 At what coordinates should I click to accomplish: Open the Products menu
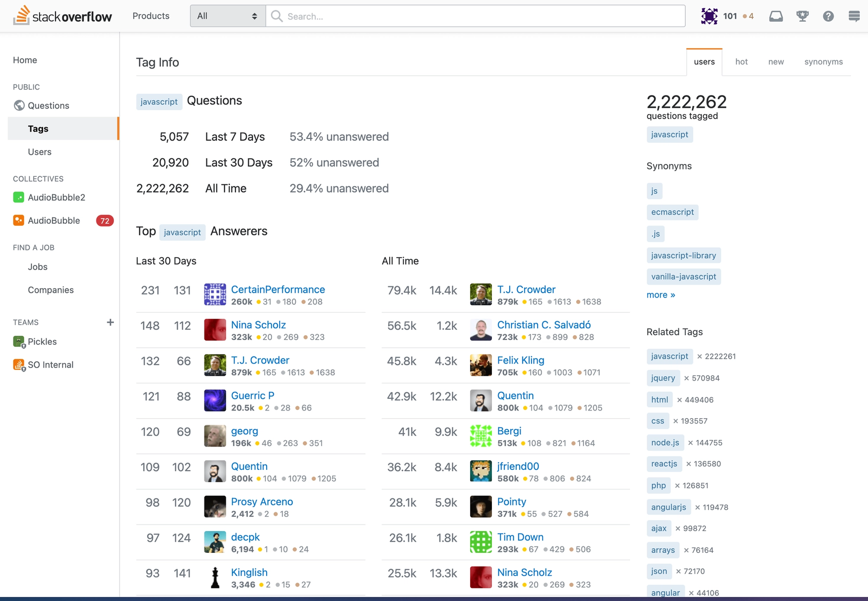[151, 16]
